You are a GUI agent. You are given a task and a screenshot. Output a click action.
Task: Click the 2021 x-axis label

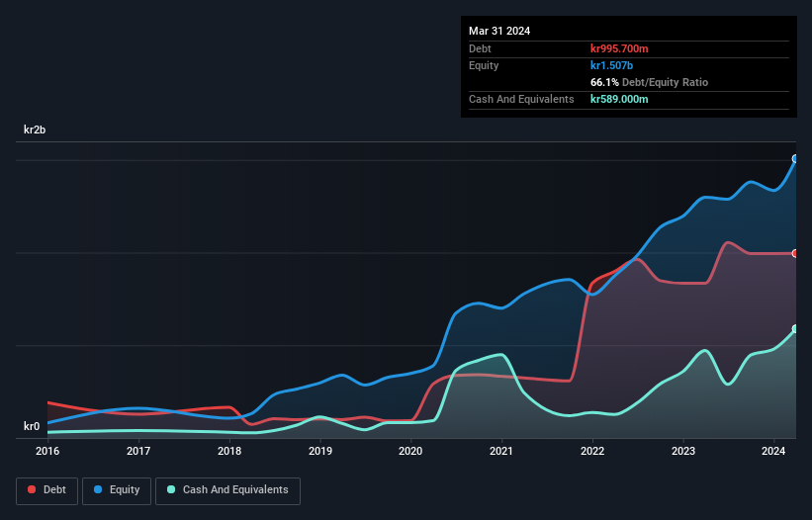click(x=501, y=451)
